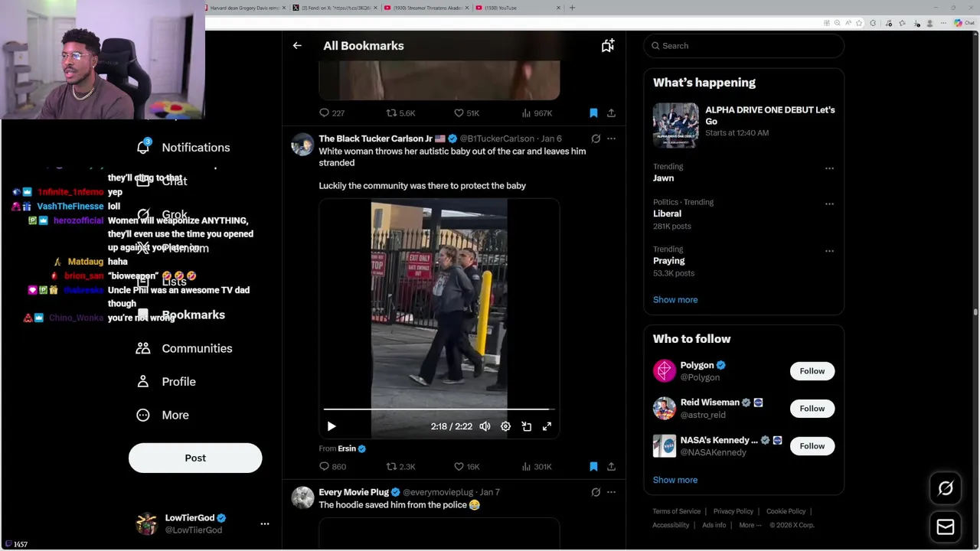The image size is (980, 551).
Task: Repost the post with 5.6K reposts
Action: coord(400,112)
